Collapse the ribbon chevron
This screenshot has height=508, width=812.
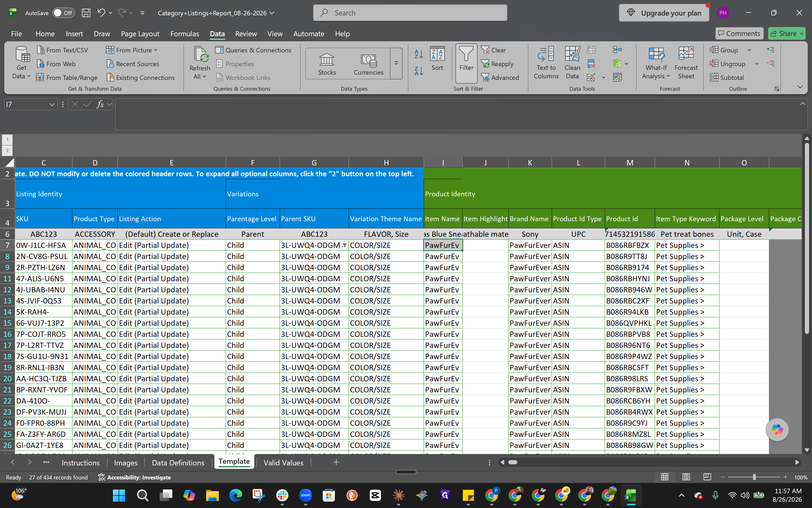800,87
